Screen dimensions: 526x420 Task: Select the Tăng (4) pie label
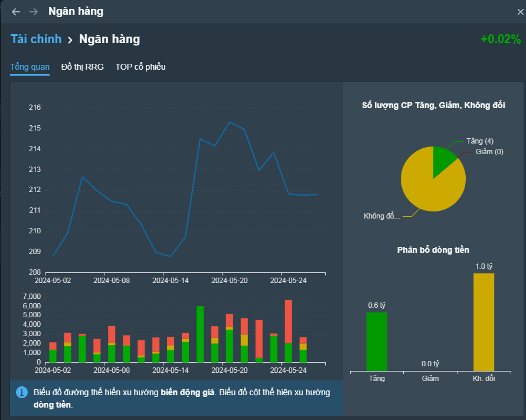(x=479, y=141)
